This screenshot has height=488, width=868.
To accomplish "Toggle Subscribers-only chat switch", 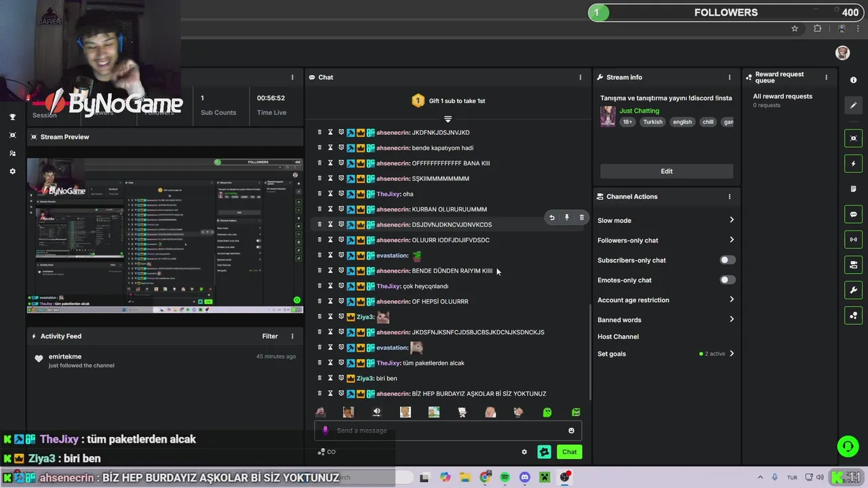I will click(728, 260).
